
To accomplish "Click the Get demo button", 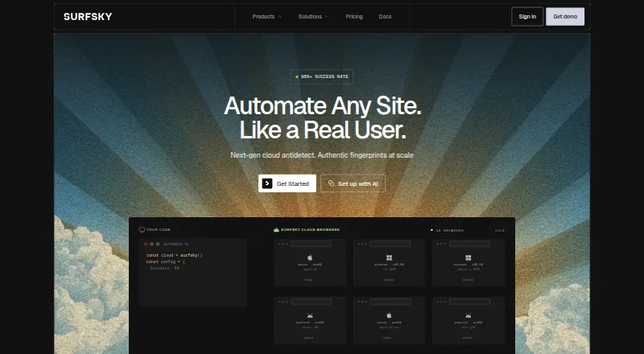I will click(x=565, y=16).
